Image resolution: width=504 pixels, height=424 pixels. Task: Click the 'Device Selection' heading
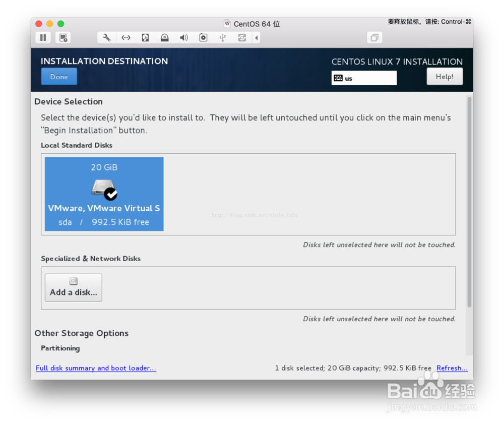click(69, 101)
